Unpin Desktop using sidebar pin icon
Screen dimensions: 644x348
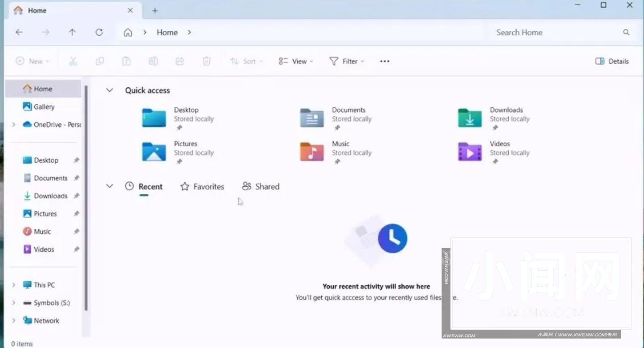[x=76, y=160]
